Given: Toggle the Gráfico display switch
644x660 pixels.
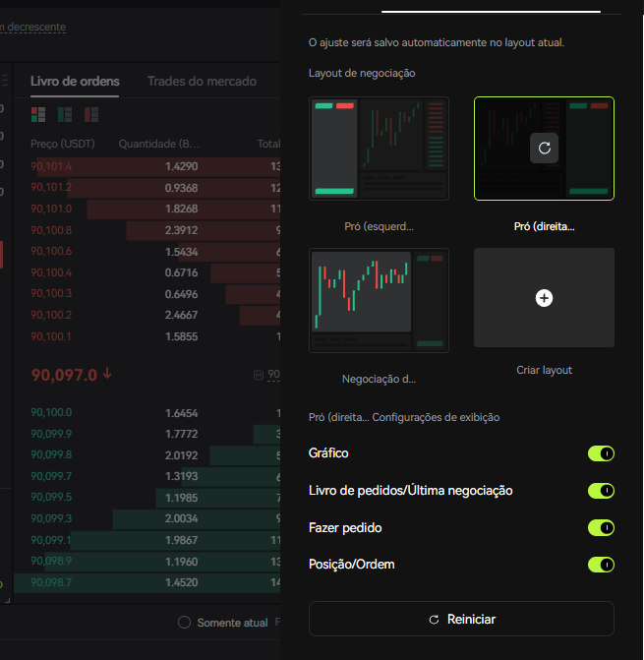Looking at the screenshot, I should coord(601,453).
